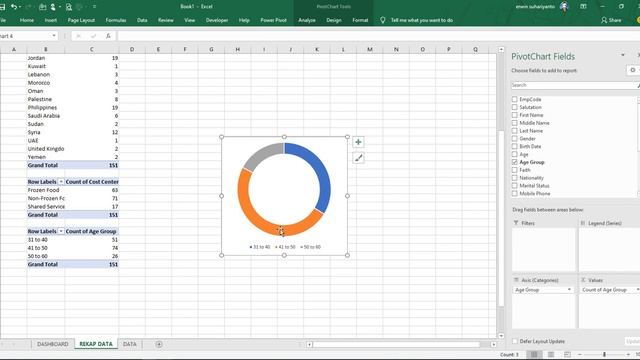Click the chart legend entry 41 to 50
The width and height of the screenshot is (640, 360).
285,247
